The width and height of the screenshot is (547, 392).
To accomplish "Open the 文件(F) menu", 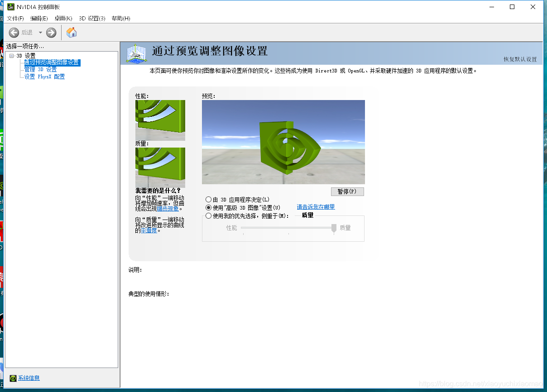I will pos(15,18).
